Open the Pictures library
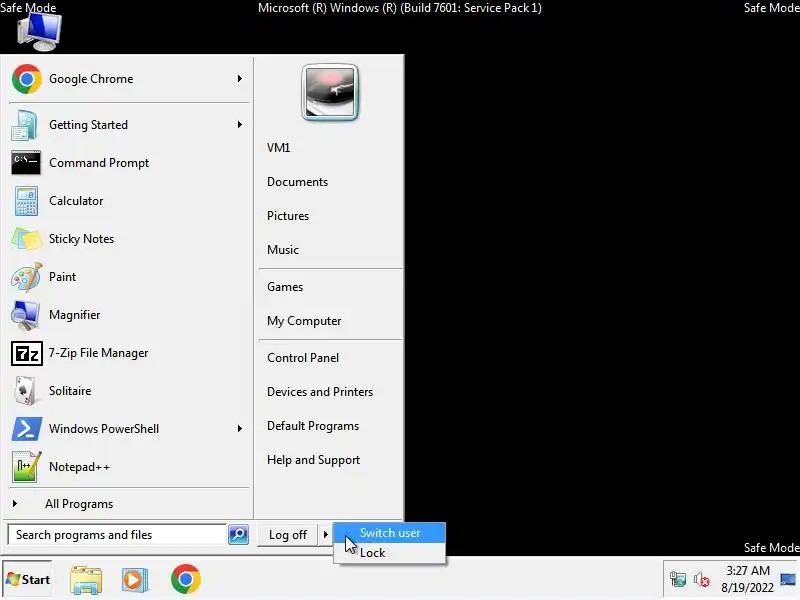This screenshot has height=600, width=800. [x=288, y=216]
